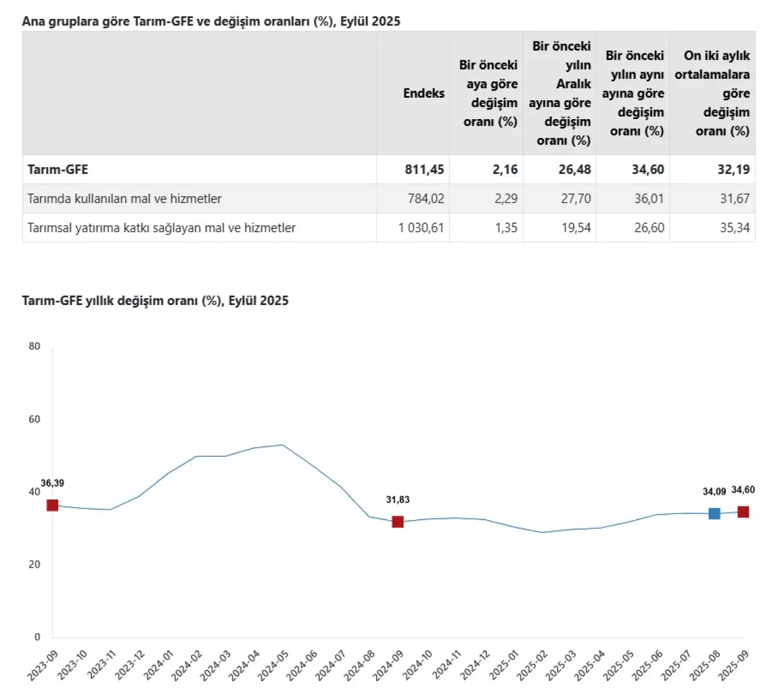Click the 80 y-axis tick label
Screen dimensions: 778x700
[x=35, y=346]
